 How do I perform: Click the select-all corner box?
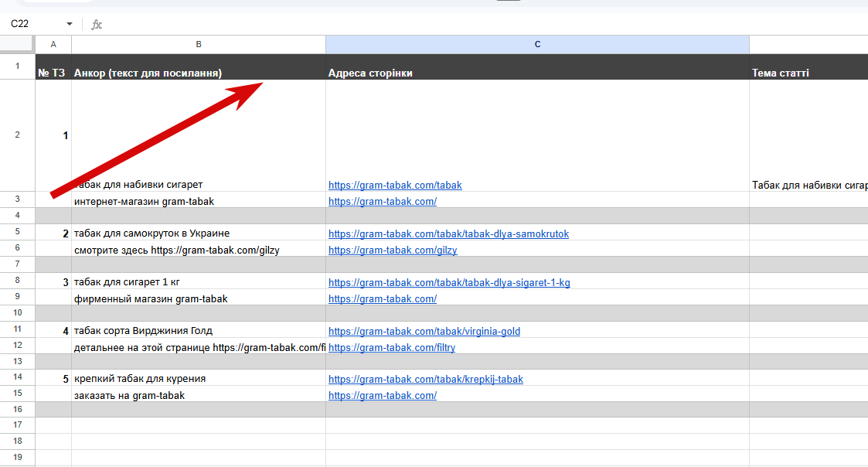17,44
